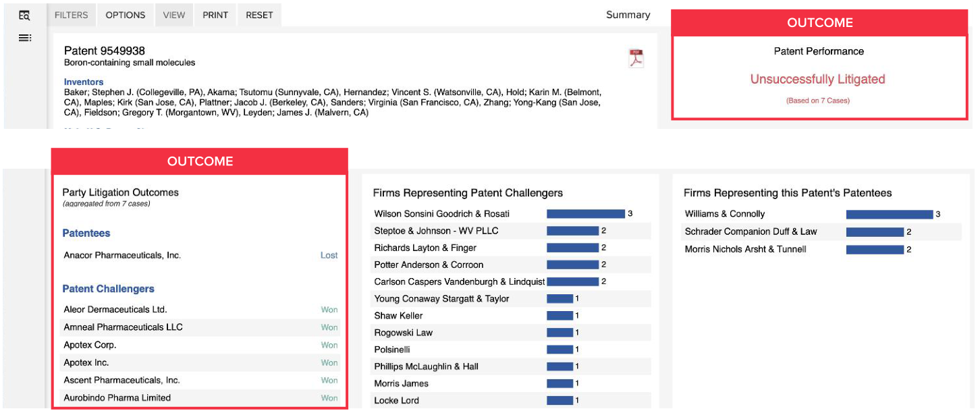
Task: Click Morris James firm row
Action: point(512,383)
